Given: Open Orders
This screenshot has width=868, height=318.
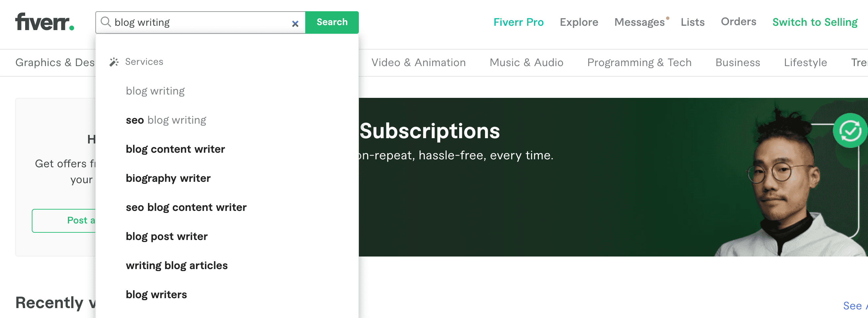Looking at the screenshot, I should click(x=738, y=21).
